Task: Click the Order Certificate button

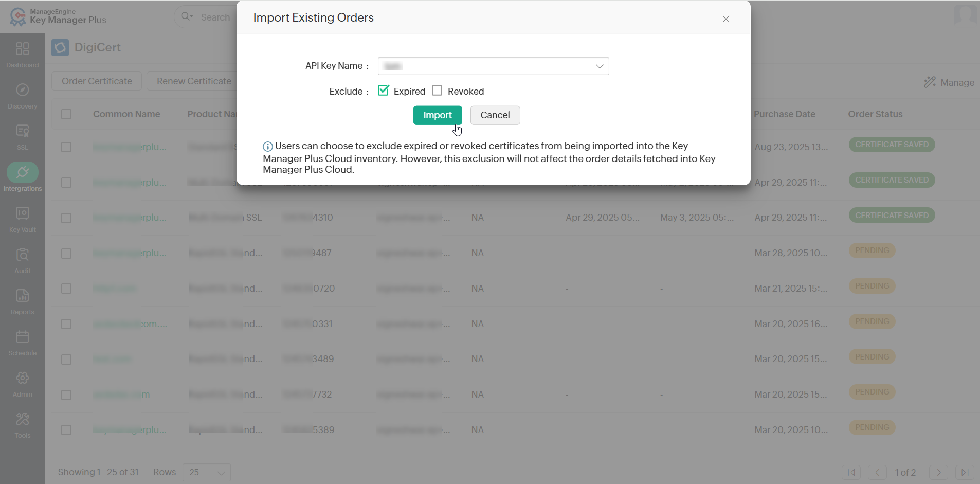Action: (x=97, y=81)
